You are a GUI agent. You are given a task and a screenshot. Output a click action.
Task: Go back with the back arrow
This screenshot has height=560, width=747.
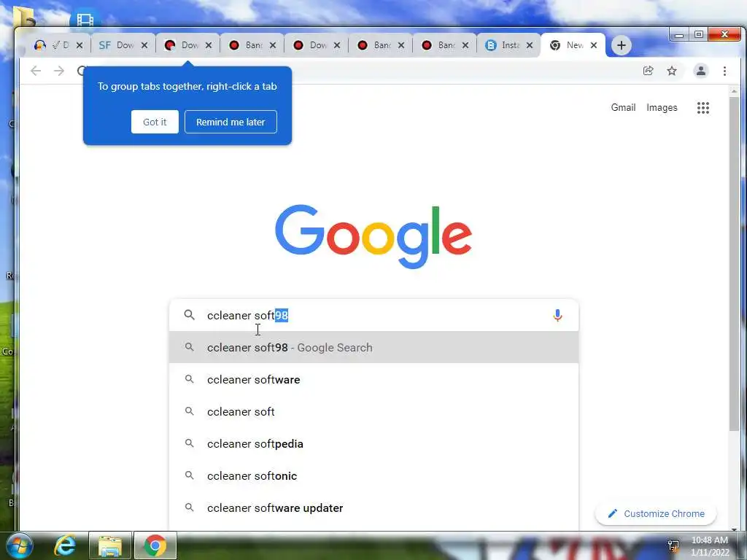[36, 71]
